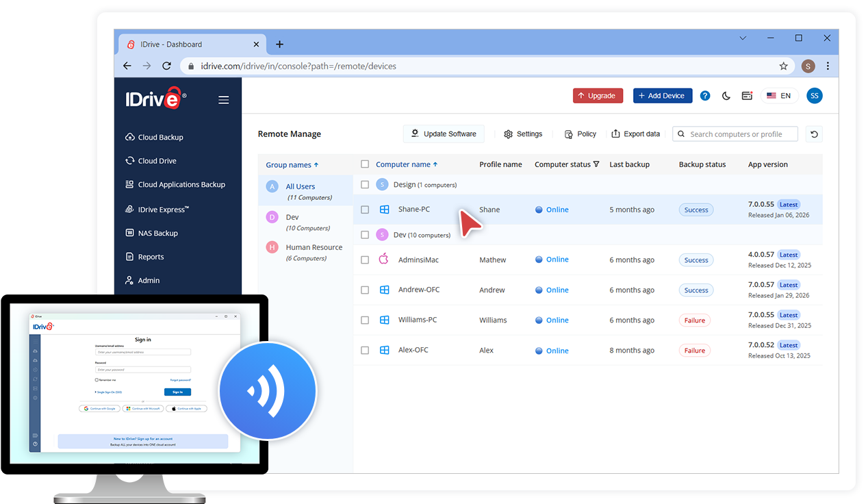Screen dimensions: 868x504
Task: Click the browser address bar URL
Action: coord(298,66)
